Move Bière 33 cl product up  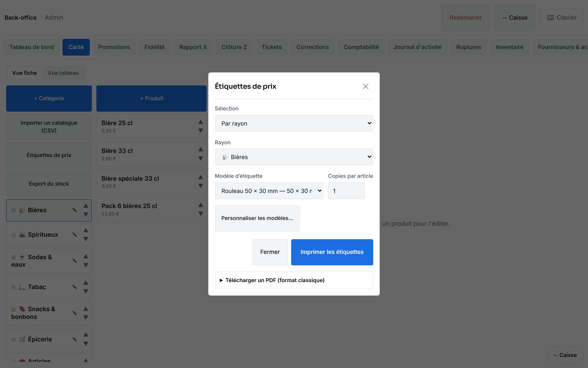tap(200, 149)
